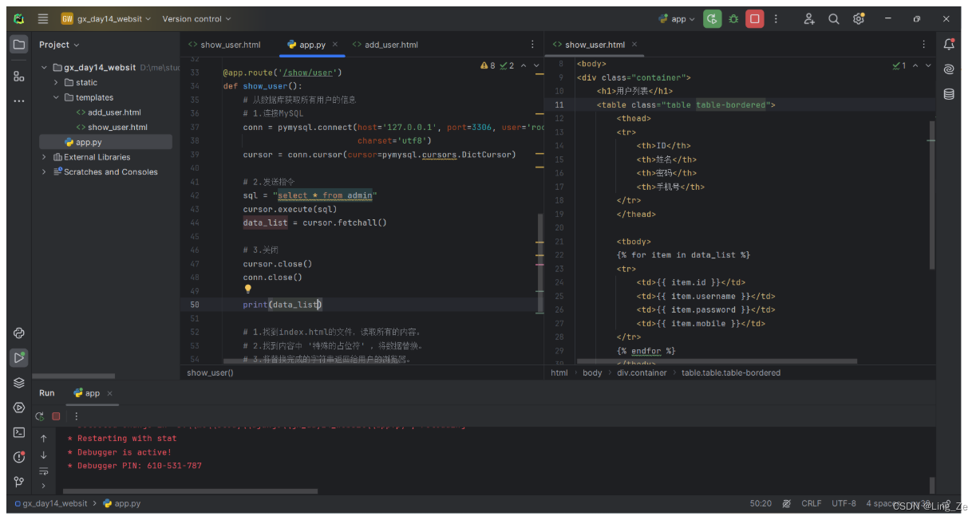Viewport: 980px width, 520px height.
Task: Open Search Everywhere magnifier
Action: (x=834, y=18)
